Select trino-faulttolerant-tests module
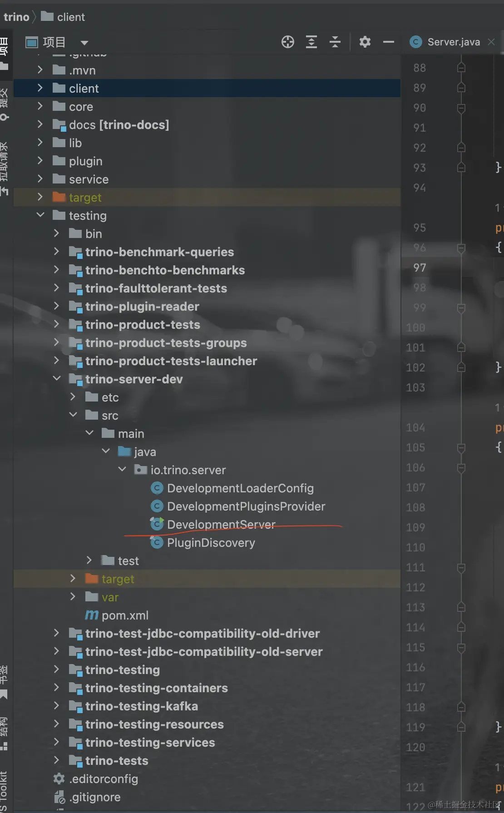504x813 pixels. (x=156, y=288)
